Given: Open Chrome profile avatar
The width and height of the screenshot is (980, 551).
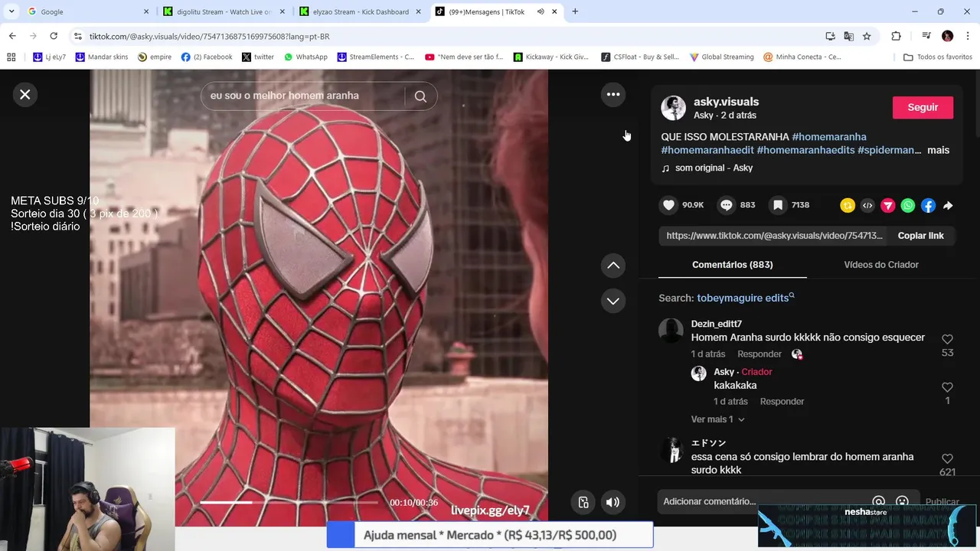Looking at the screenshot, I should (x=947, y=36).
